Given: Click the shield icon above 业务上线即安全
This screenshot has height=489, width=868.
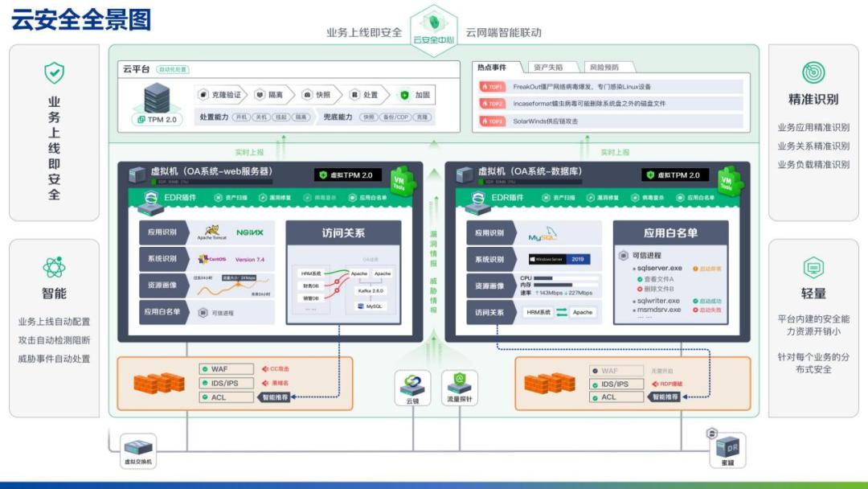Looking at the screenshot, I should click(54, 73).
